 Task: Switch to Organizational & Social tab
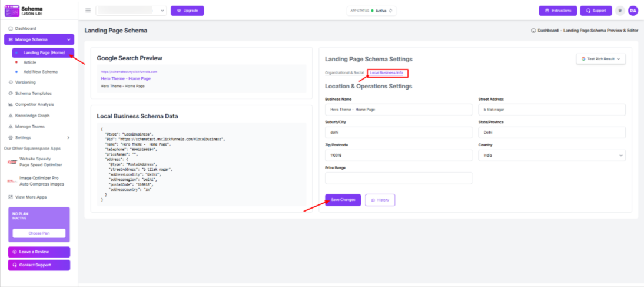click(345, 72)
